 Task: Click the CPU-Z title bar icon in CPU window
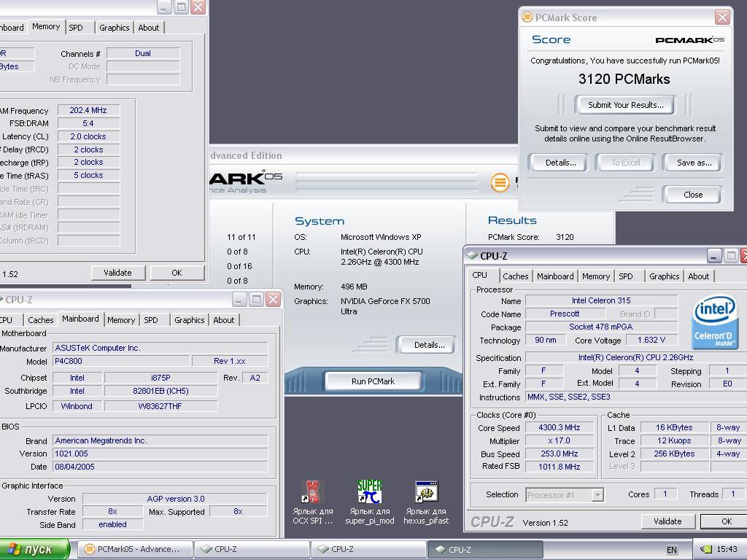472,255
